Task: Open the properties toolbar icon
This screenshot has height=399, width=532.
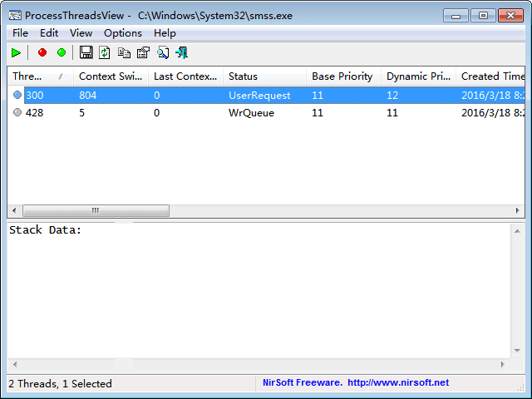Action: click(143, 52)
